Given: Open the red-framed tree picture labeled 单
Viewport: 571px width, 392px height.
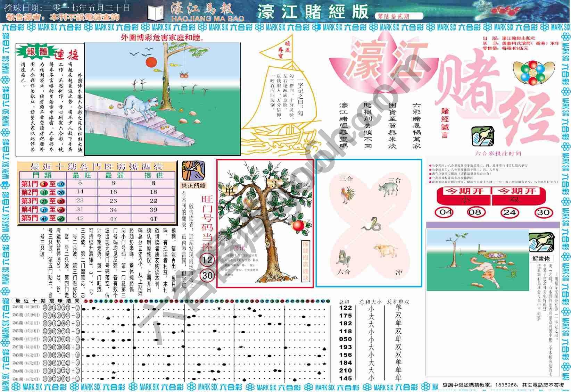Looking at the screenshot, I should click(x=265, y=224).
